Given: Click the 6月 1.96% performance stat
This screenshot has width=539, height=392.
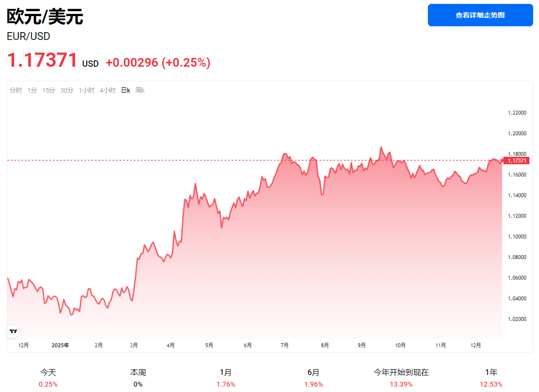Looking at the screenshot, I should (313, 377).
